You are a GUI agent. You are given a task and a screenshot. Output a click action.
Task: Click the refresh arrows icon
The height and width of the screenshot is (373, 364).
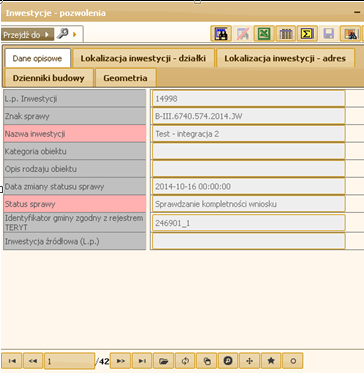(x=185, y=361)
